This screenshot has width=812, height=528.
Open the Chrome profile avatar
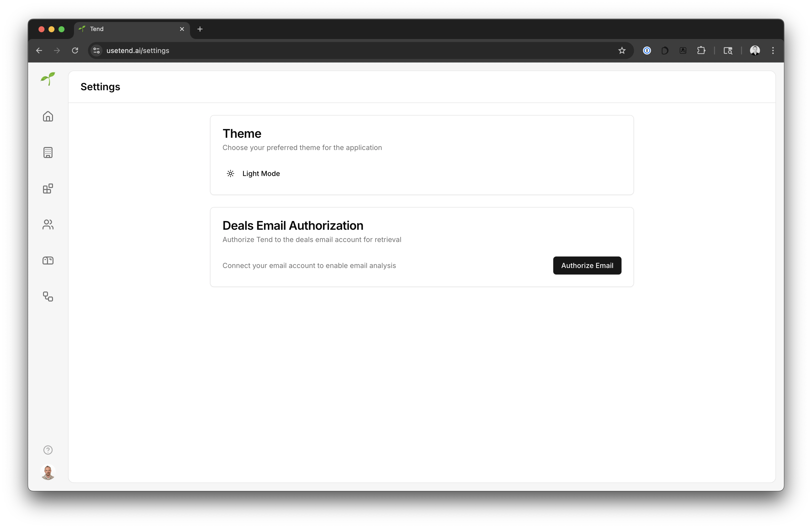pos(755,50)
